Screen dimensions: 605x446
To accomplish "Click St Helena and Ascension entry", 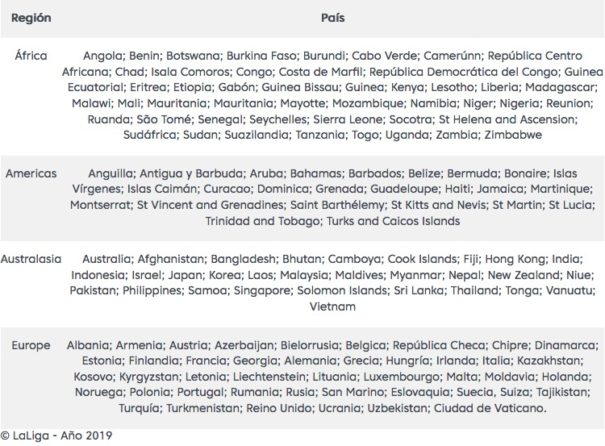I will (x=507, y=119).
